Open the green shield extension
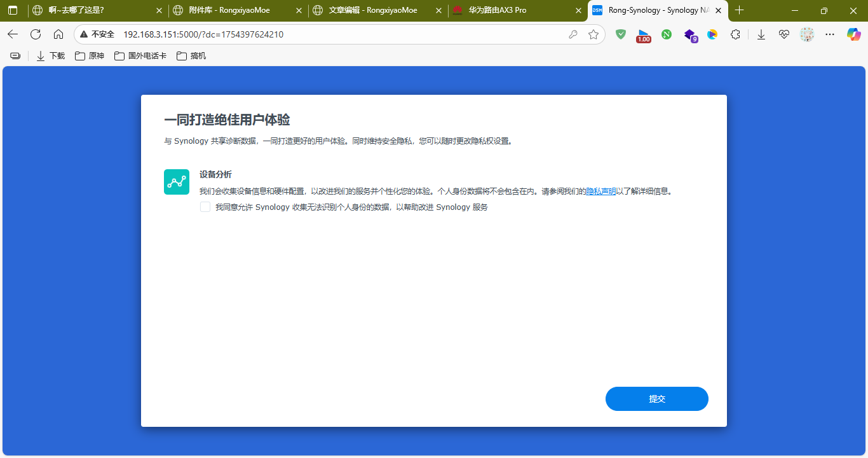Viewport: 868px width, 458px height. click(621, 34)
